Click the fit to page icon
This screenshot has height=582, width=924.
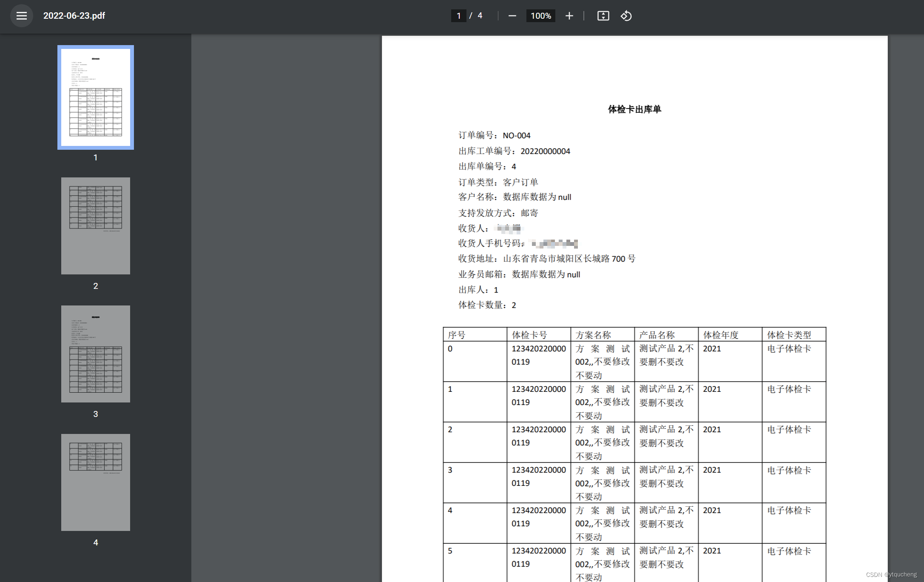603,16
